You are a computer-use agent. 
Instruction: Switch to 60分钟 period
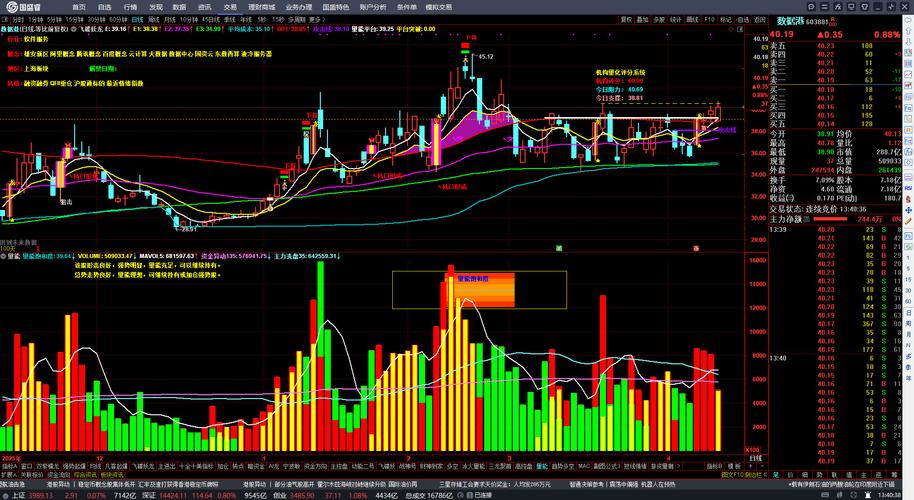coord(118,19)
